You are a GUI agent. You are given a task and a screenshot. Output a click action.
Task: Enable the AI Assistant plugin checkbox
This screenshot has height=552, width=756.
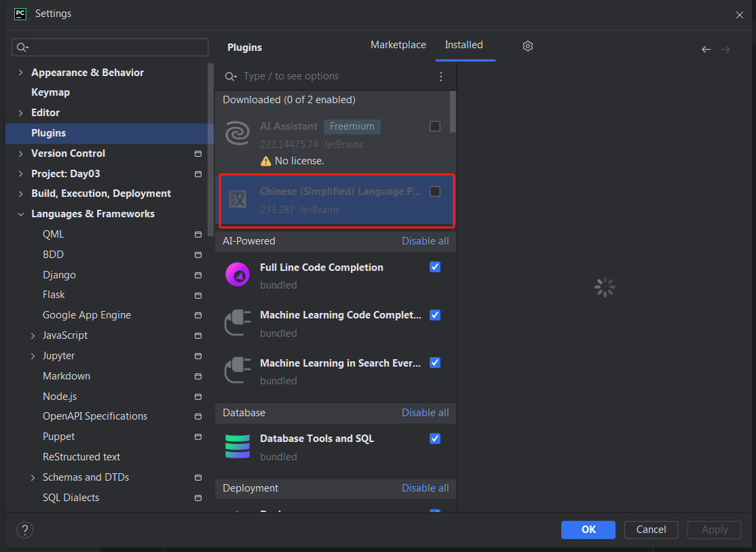pyautogui.click(x=435, y=126)
